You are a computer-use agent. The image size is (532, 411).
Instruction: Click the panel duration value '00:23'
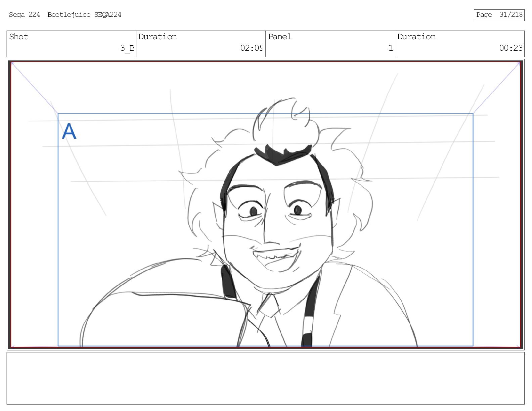click(511, 48)
